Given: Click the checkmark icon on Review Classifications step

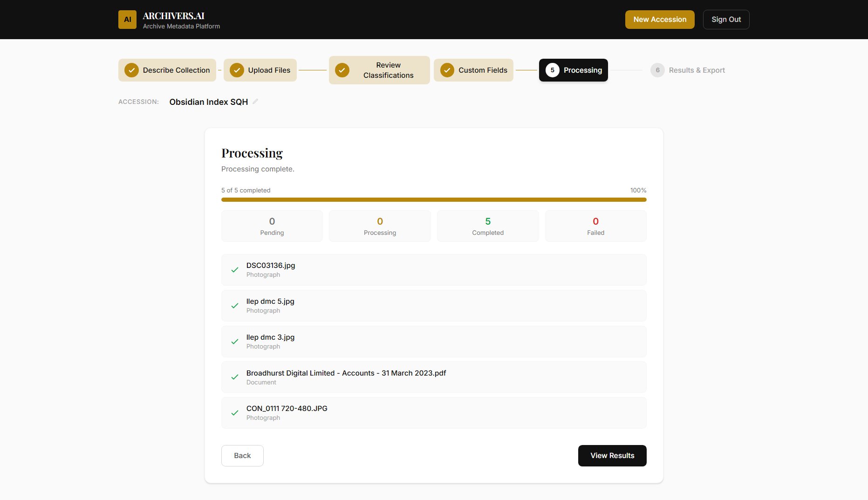Looking at the screenshot, I should pos(342,70).
